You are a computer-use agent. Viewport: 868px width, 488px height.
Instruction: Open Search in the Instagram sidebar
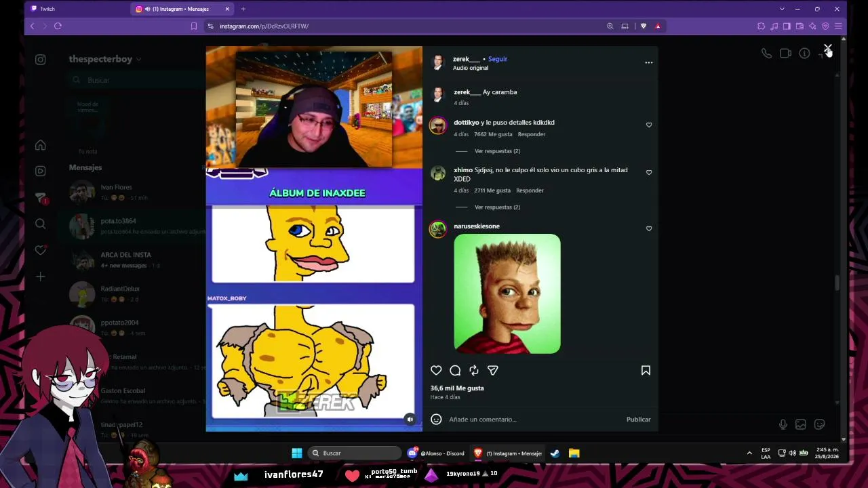pyautogui.click(x=41, y=224)
